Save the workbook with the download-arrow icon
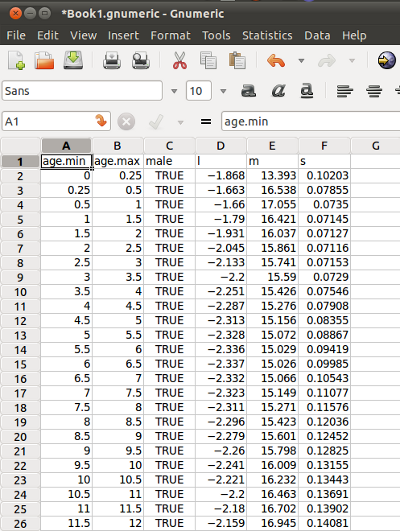The width and height of the screenshot is (400, 531). pyautogui.click(x=73, y=60)
